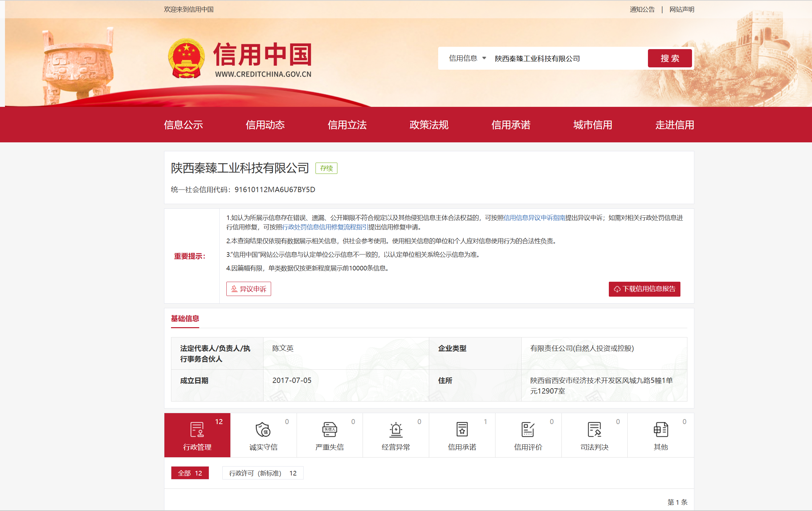Open the 信用承诺 document icon
This screenshot has height=511, width=812.
point(462,429)
